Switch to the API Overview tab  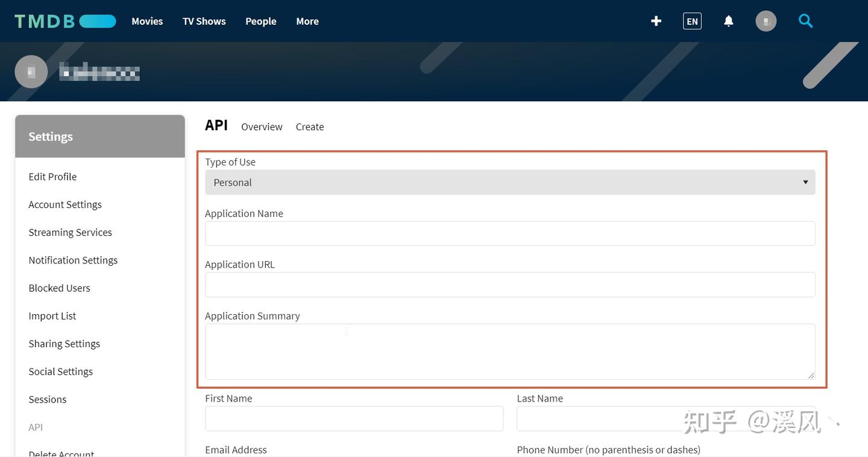coord(262,127)
